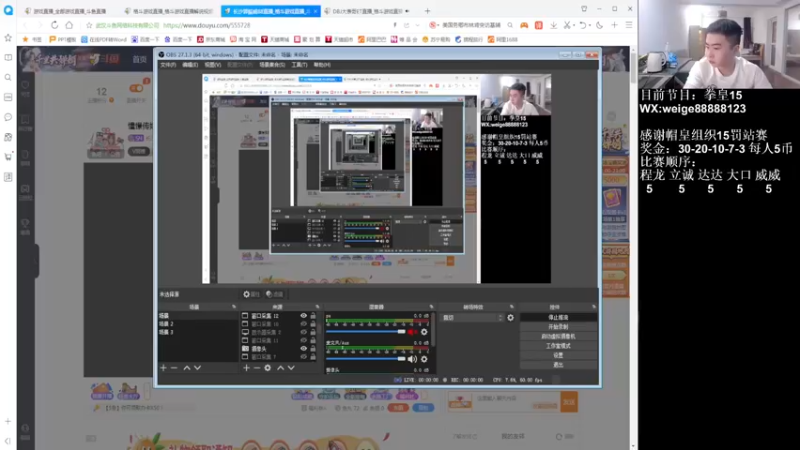Move the selected scene up
800x450 pixels.
[187, 368]
